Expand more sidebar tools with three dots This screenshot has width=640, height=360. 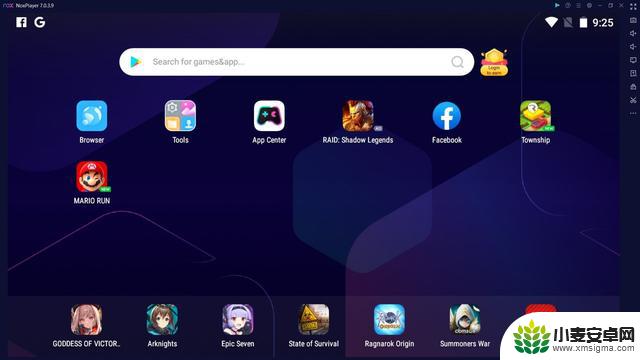[633, 113]
